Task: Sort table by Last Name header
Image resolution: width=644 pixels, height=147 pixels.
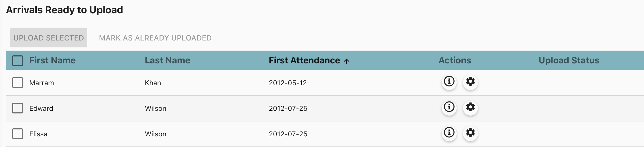Action: pyautogui.click(x=167, y=60)
